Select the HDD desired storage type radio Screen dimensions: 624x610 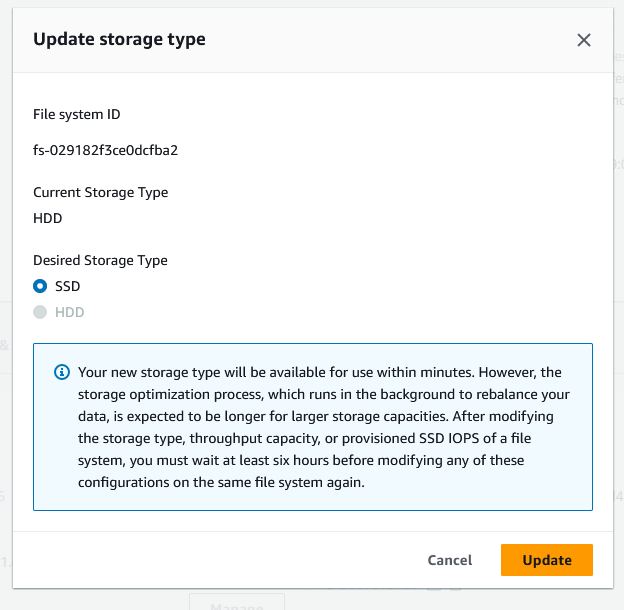[x=40, y=312]
